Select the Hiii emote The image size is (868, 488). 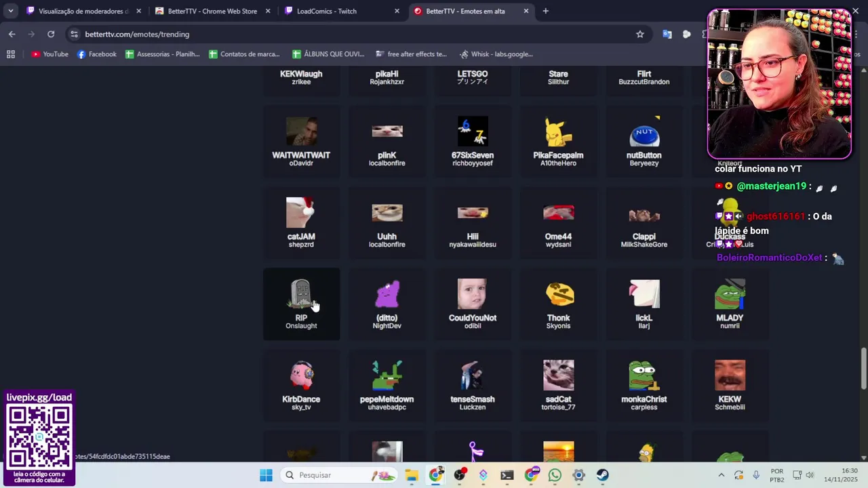click(x=473, y=223)
